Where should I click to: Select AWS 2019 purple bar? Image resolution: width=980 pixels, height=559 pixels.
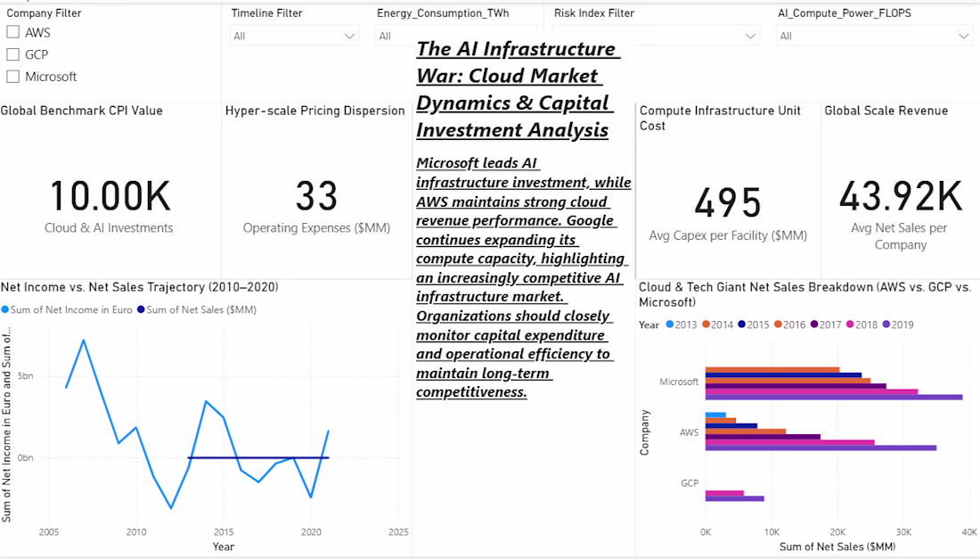821,448
